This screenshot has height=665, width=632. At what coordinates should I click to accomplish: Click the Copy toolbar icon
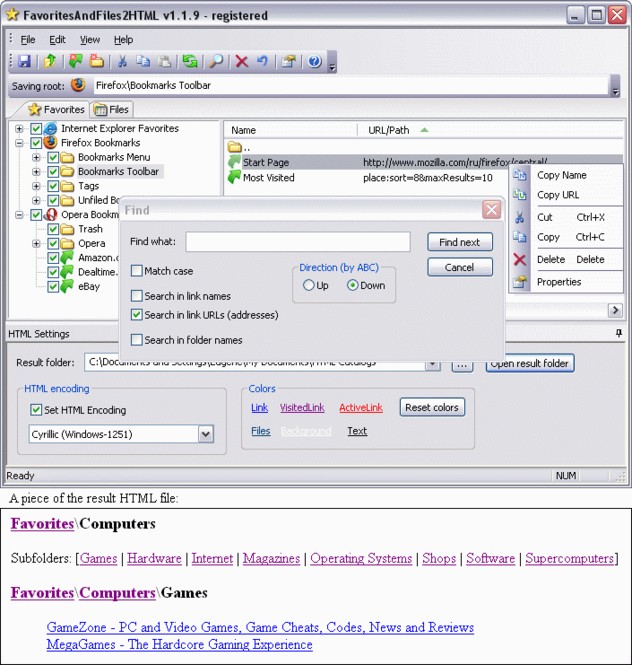point(143,61)
